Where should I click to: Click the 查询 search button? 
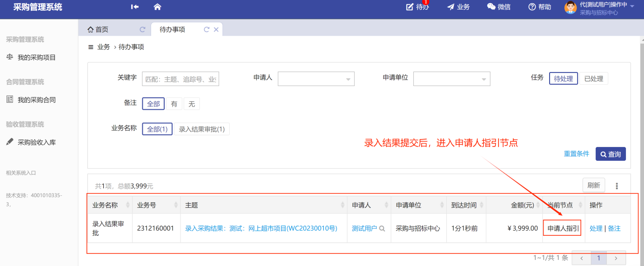610,154
